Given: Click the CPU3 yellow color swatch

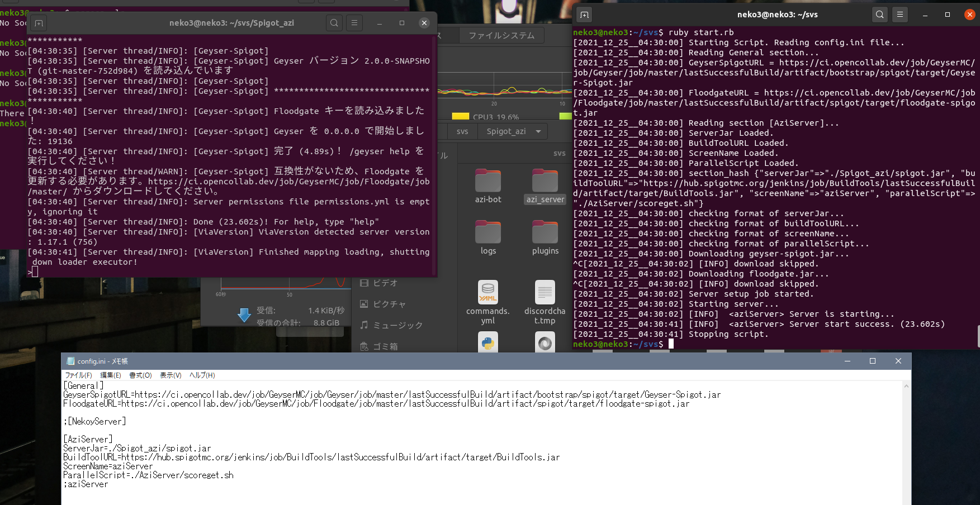Looking at the screenshot, I should coord(460,116).
